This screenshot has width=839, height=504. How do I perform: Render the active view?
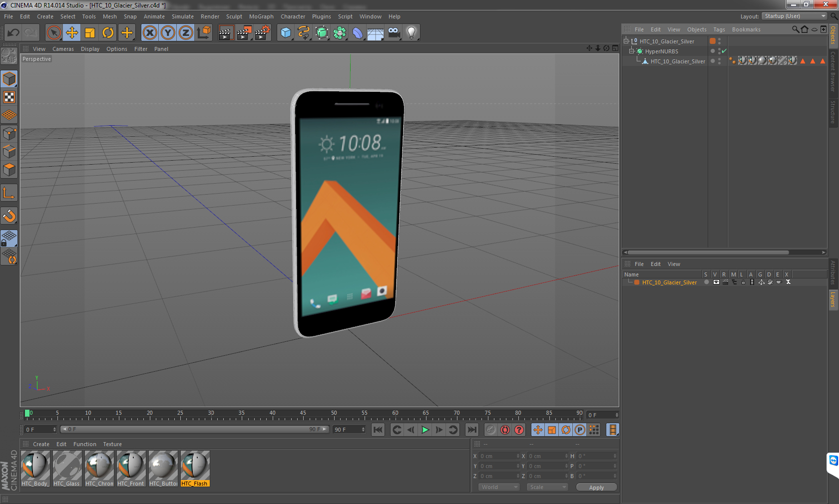point(226,33)
